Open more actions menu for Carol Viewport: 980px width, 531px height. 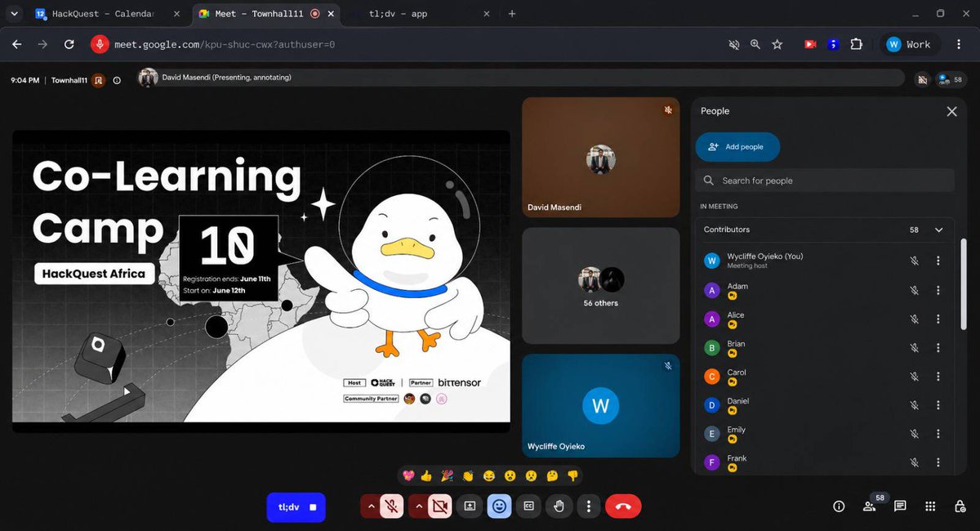tap(938, 376)
